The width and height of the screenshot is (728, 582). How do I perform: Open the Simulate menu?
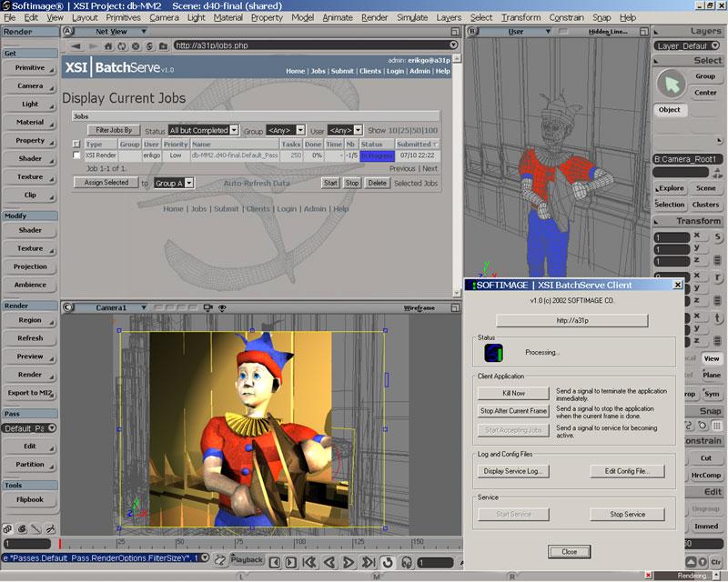pyautogui.click(x=412, y=17)
